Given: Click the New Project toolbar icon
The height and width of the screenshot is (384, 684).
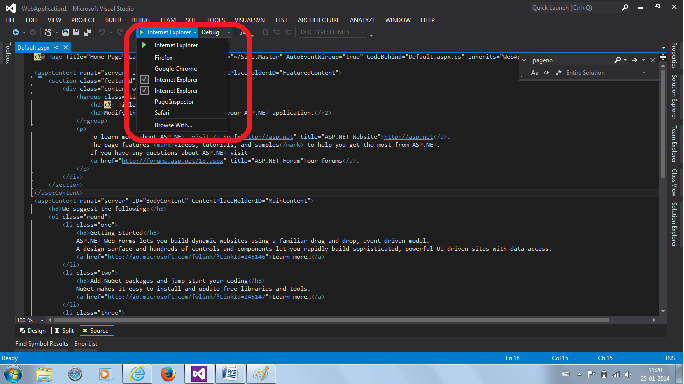Looking at the screenshot, I should click(48, 32).
